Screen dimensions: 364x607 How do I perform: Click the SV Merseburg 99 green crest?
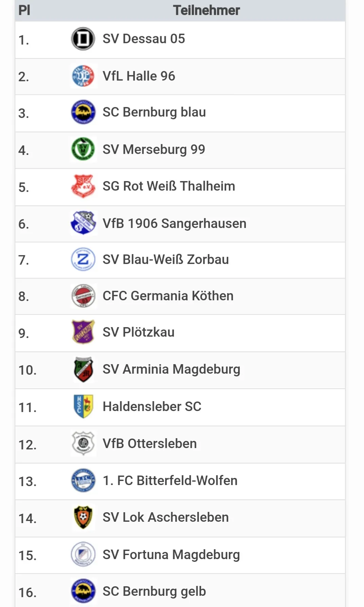click(83, 149)
